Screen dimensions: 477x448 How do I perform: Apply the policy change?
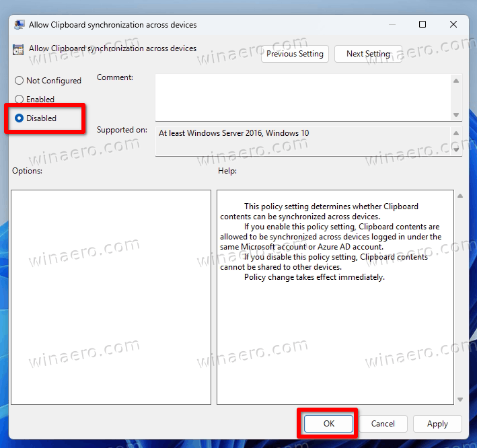coord(437,423)
